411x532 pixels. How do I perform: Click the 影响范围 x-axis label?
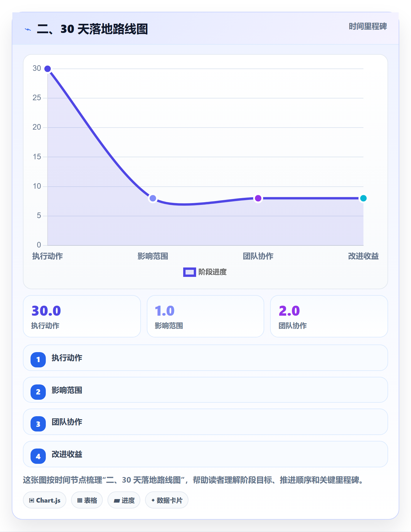(x=153, y=256)
